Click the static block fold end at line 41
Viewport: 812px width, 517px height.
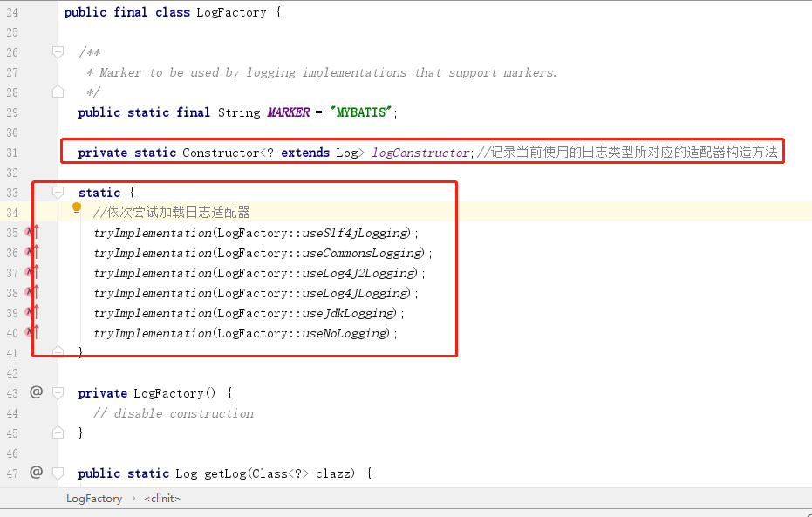58,352
